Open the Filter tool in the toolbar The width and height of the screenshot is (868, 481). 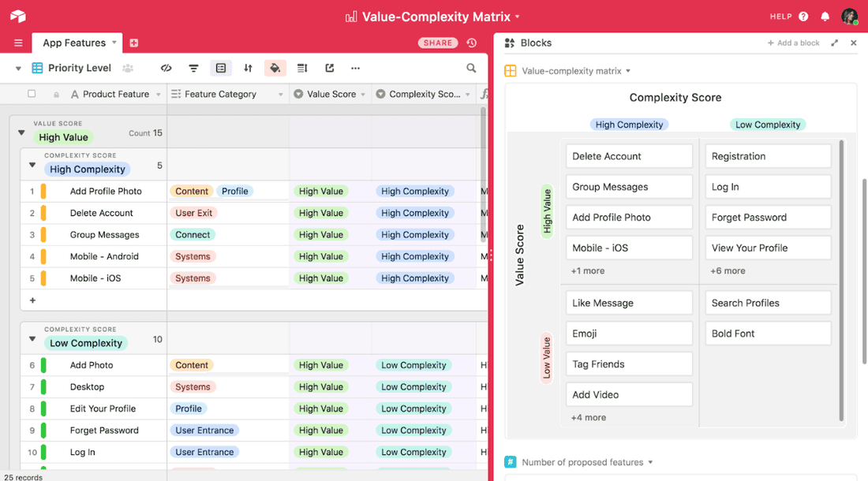[x=193, y=69]
